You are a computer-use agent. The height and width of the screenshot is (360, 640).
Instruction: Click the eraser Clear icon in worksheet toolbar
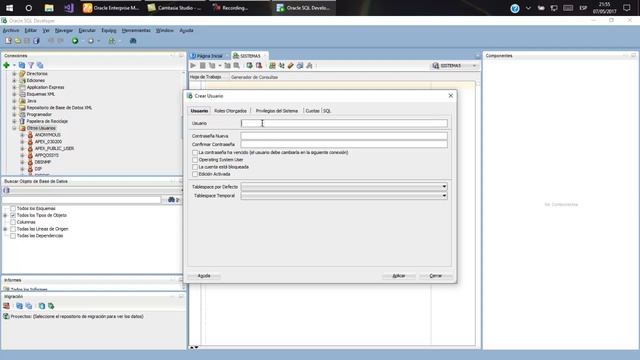[291, 66]
